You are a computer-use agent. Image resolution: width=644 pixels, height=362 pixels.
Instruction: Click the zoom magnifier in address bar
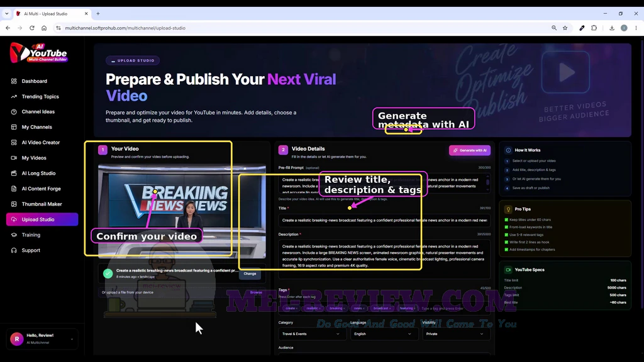tap(554, 28)
